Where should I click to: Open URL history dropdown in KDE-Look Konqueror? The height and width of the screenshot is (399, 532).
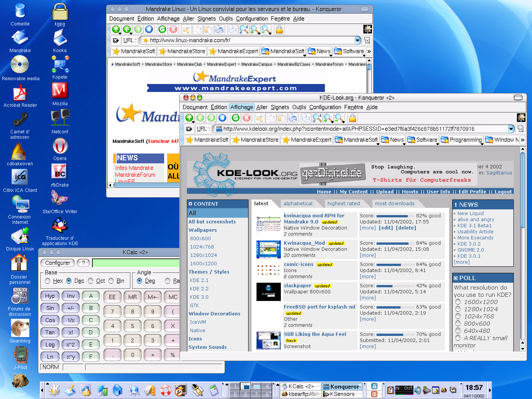point(511,129)
